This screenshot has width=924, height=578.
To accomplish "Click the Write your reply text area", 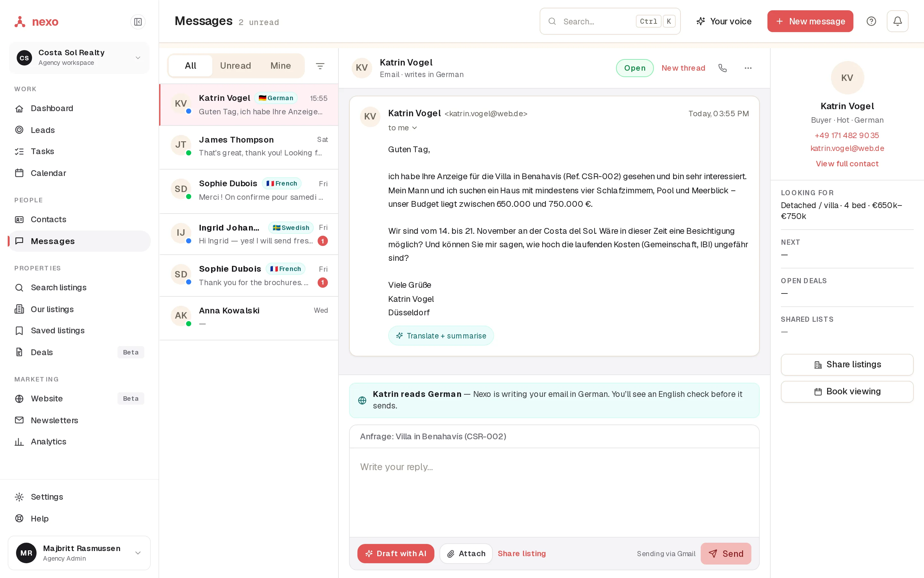I will pyautogui.click(x=554, y=492).
